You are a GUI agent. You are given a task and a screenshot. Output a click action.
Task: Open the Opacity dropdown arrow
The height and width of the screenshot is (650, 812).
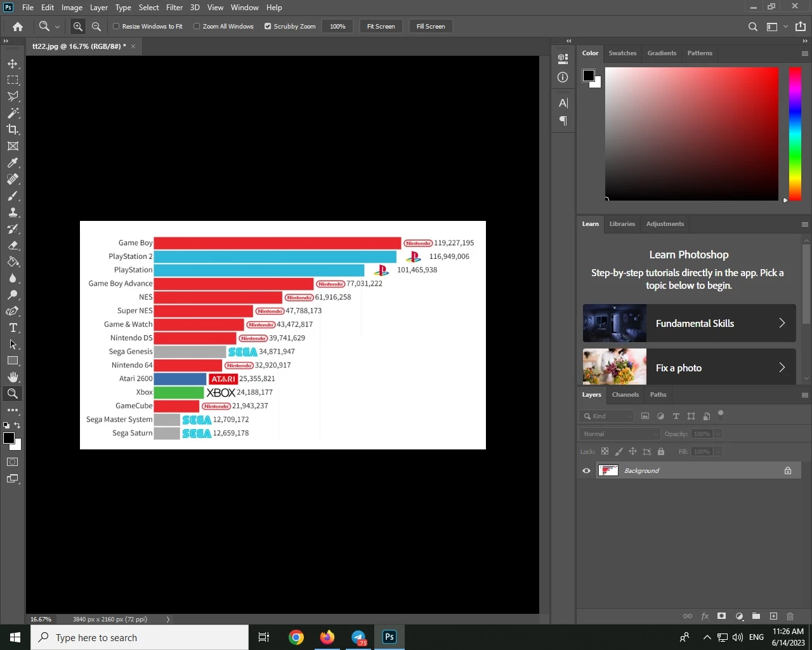point(718,434)
